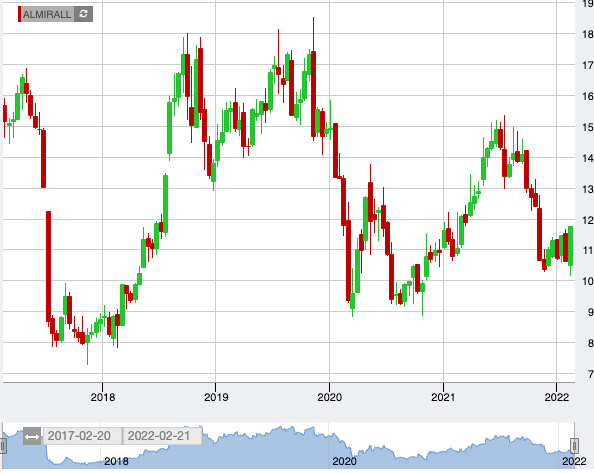Click the 2020 label in the navigator
This screenshot has width=594, height=473.
pos(344,461)
